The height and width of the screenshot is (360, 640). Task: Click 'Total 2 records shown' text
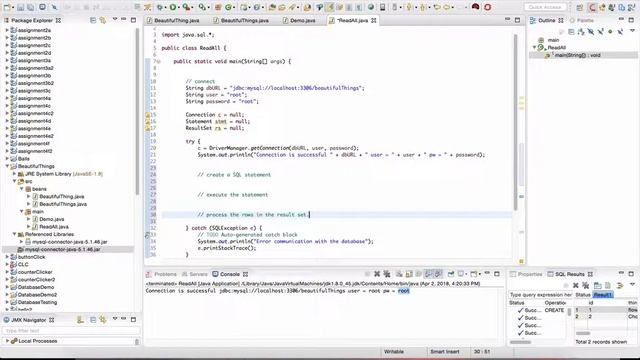coord(601,342)
